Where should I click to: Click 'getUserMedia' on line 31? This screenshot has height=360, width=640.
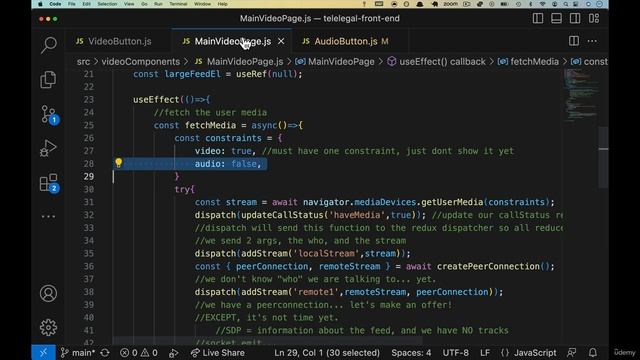click(452, 202)
